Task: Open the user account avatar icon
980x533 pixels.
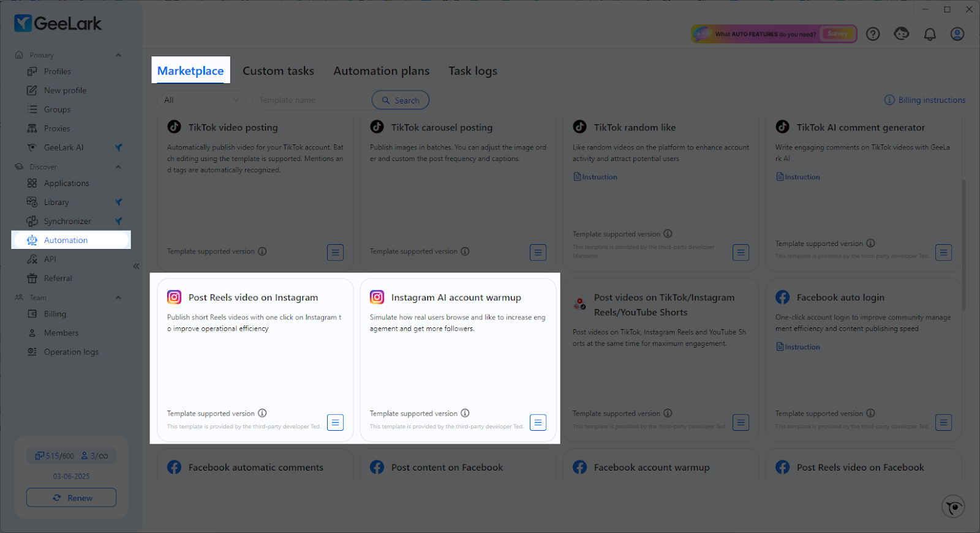Action: [x=957, y=34]
